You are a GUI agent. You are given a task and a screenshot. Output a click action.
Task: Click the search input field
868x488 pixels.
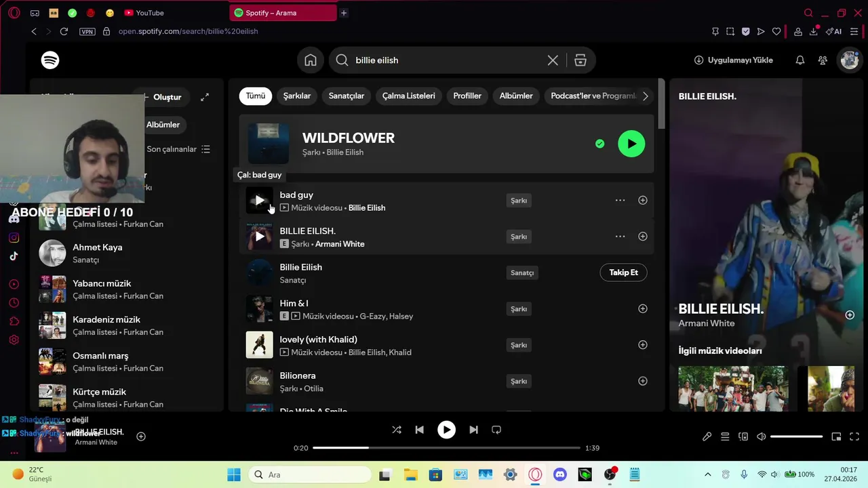click(448, 60)
